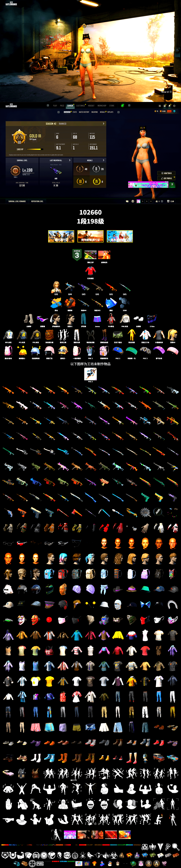Viewport: 181px width, 868px height.
Task: Click the "1段198级" heading text
Action: (90, 221)
